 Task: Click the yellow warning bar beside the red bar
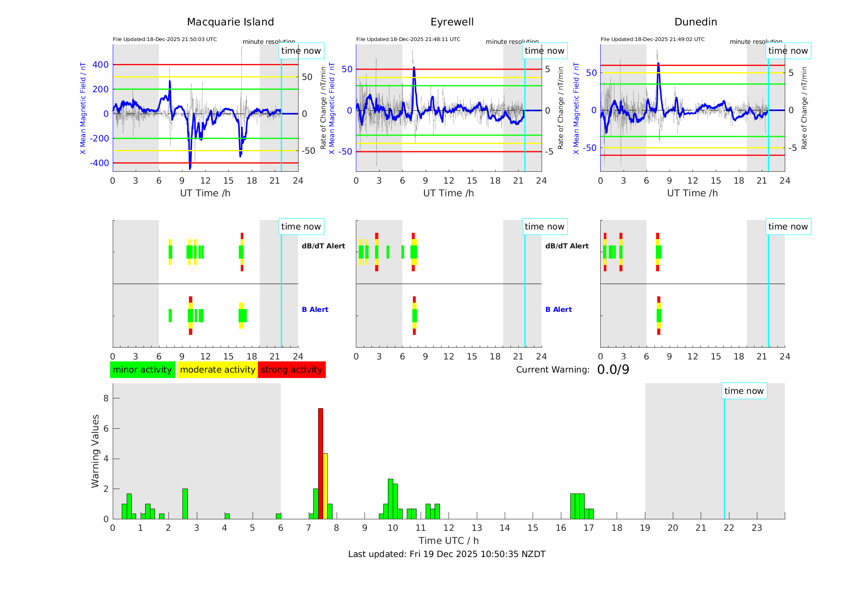click(325, 486)
